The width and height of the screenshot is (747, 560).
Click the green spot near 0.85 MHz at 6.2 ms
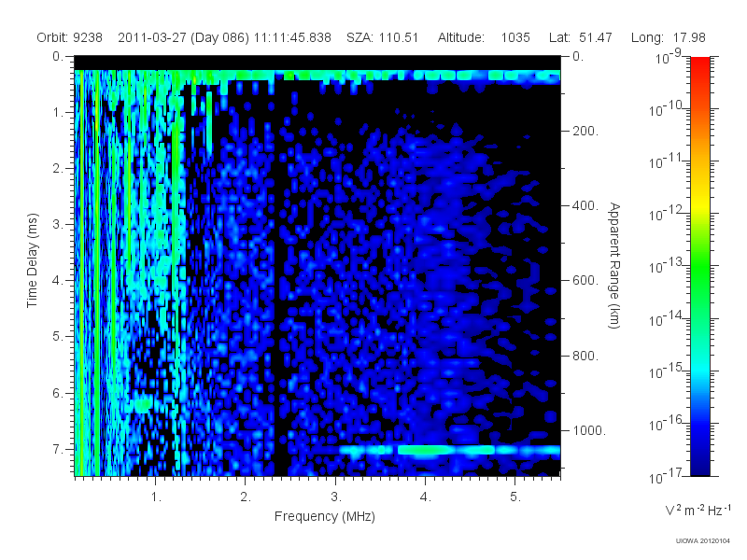point(143,405)
